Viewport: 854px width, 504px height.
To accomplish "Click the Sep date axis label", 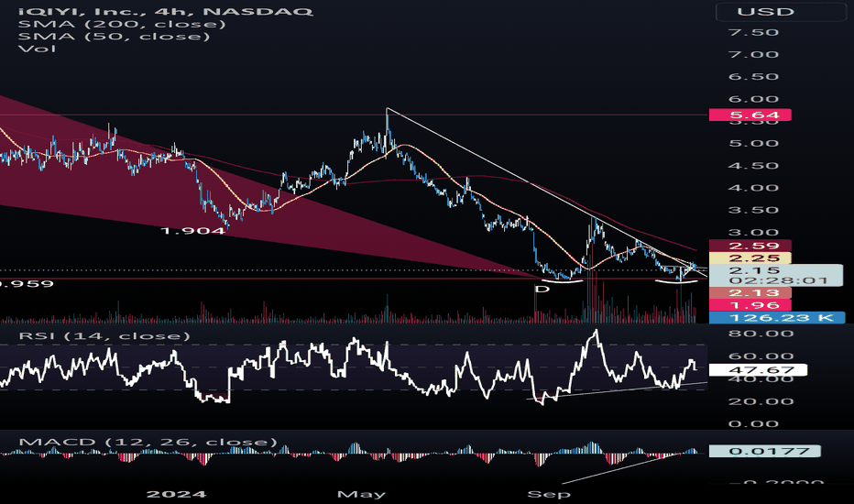I will (x=549, y=494).
